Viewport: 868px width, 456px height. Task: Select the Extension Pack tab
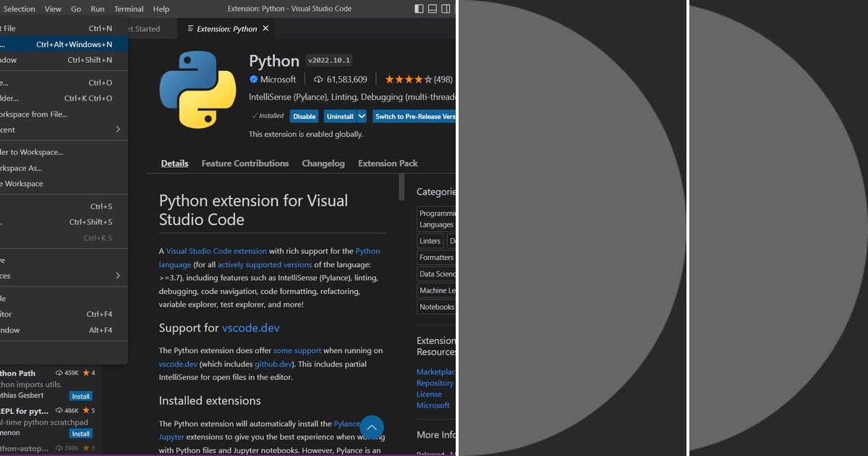click(x=388, y=164)
